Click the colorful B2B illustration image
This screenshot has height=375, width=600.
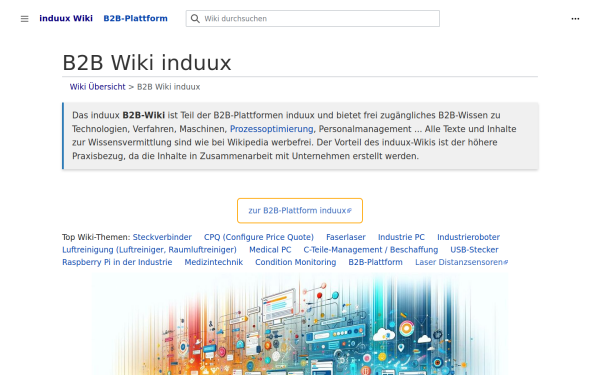[300, 324]
